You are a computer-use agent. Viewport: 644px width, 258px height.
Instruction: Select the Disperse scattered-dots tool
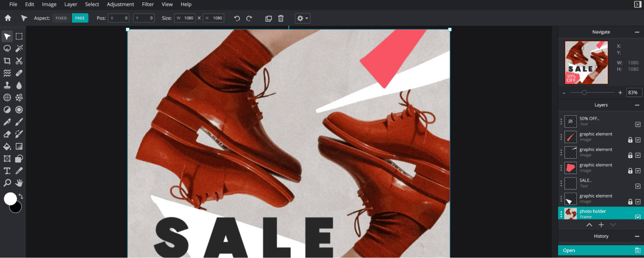click(x=19, y=98)
